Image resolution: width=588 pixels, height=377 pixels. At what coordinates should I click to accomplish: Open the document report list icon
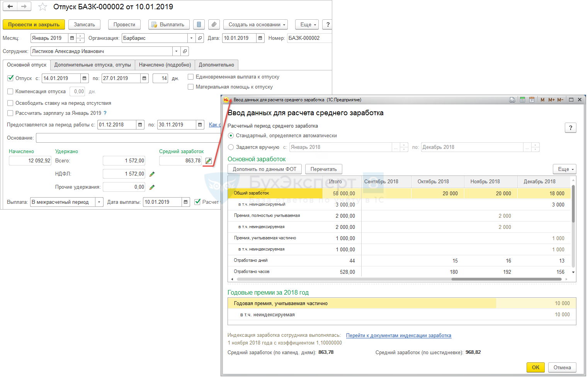[x=199, y=24]
